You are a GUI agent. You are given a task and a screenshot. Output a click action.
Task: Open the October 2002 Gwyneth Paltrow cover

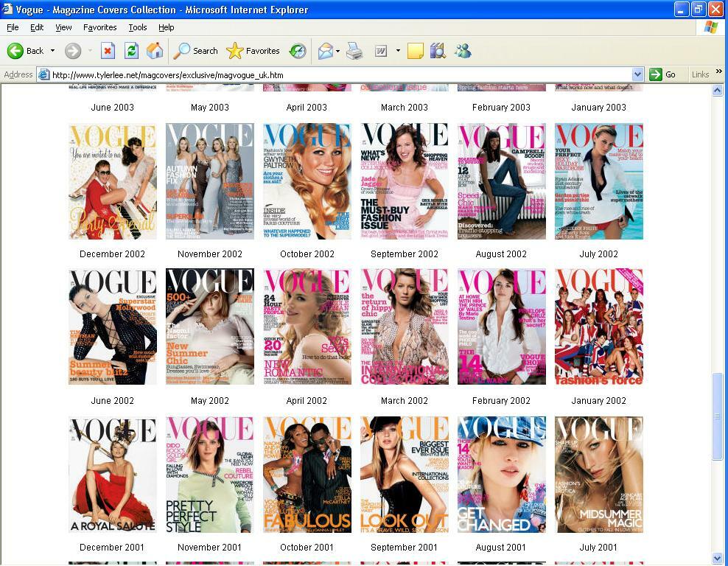[x=307, y=181]
